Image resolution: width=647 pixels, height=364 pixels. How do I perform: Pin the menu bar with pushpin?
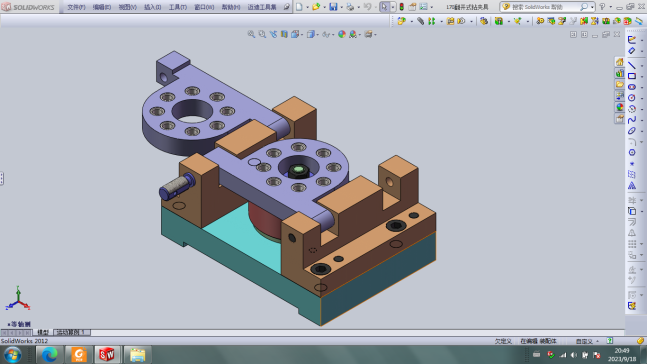coord(286,7)
